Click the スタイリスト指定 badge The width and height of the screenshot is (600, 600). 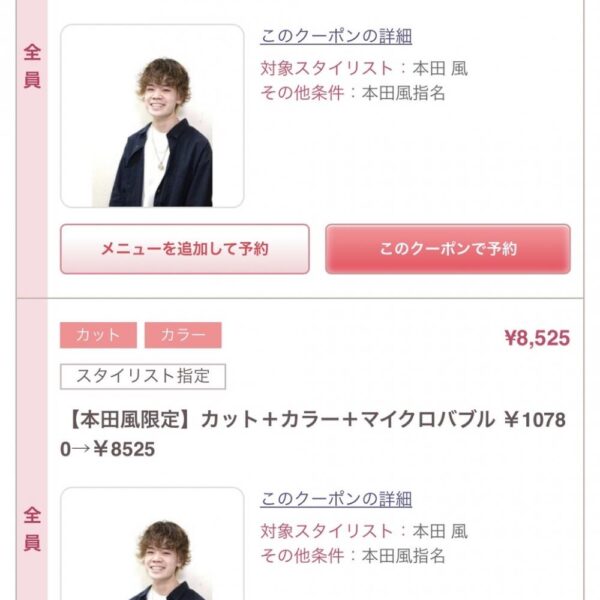[143, 377]
